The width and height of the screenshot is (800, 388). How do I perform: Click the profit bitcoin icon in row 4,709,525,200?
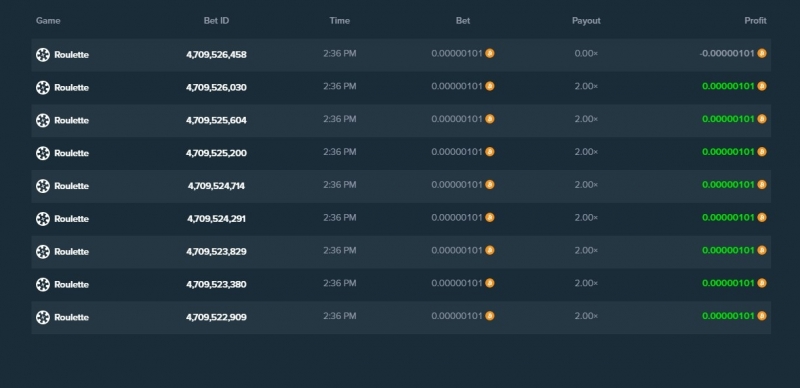762,152
